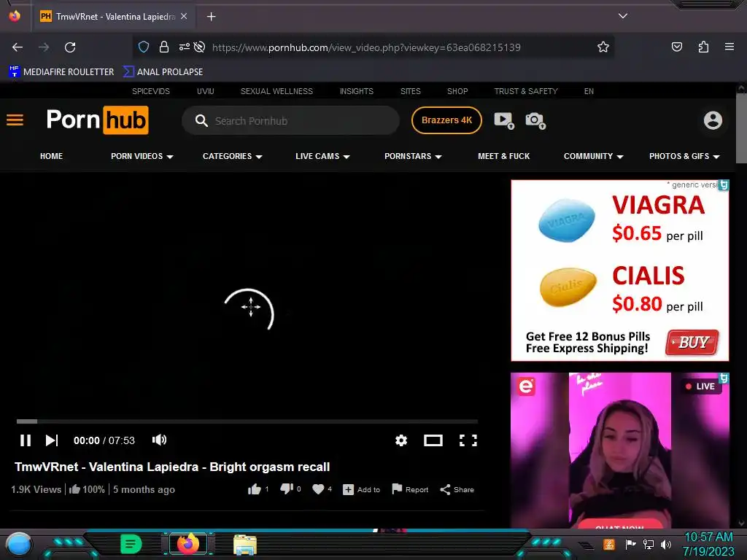Click the address bar URL
747x560 pixels.
(366, 47)
